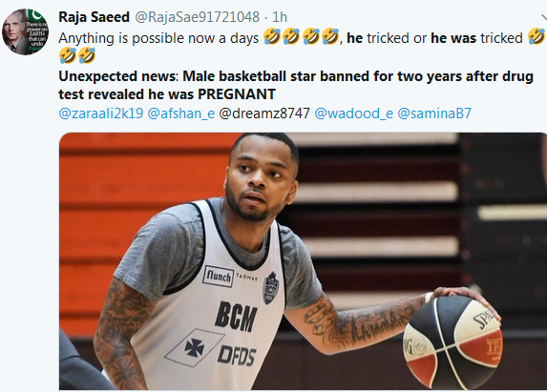Click the Raja Saeed display name
The height and width of the screenshot is (392, 547).
(94, 17)
